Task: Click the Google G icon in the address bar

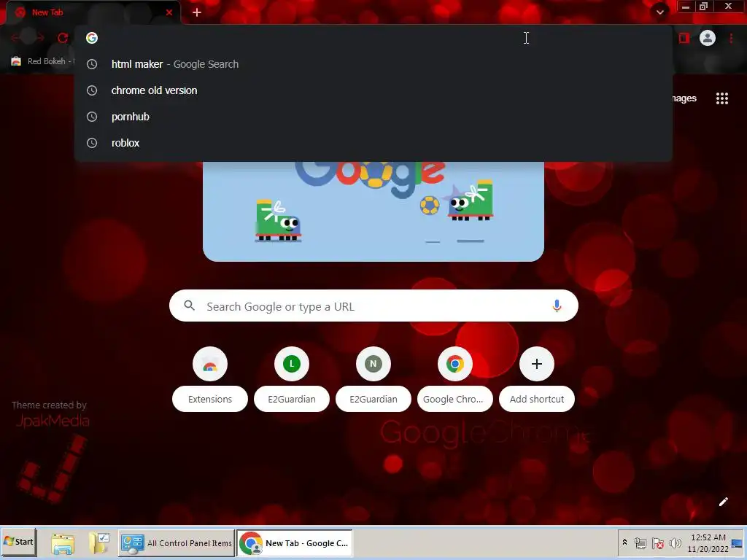Action: [x=92, y=38]
